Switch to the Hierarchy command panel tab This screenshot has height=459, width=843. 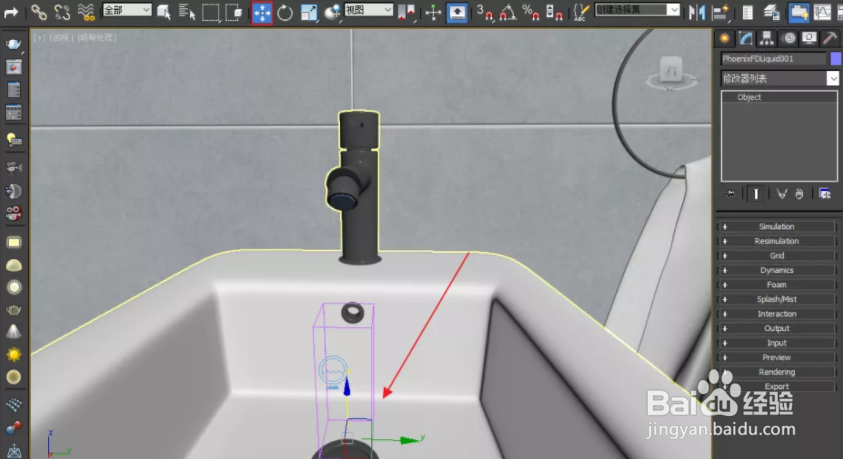[767, 38]
